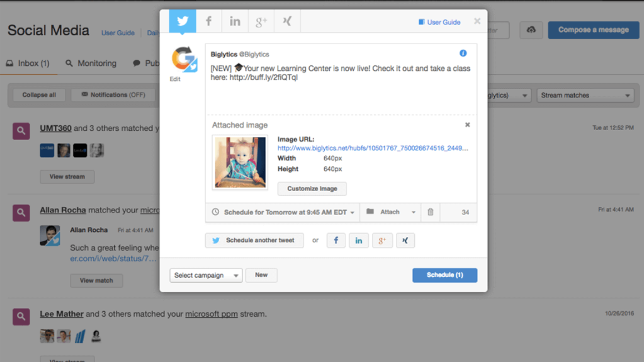Open the Stream matches dropdown
Image resolution: width=644 pixels, height=362 pixels.
[x=585, y=95]
